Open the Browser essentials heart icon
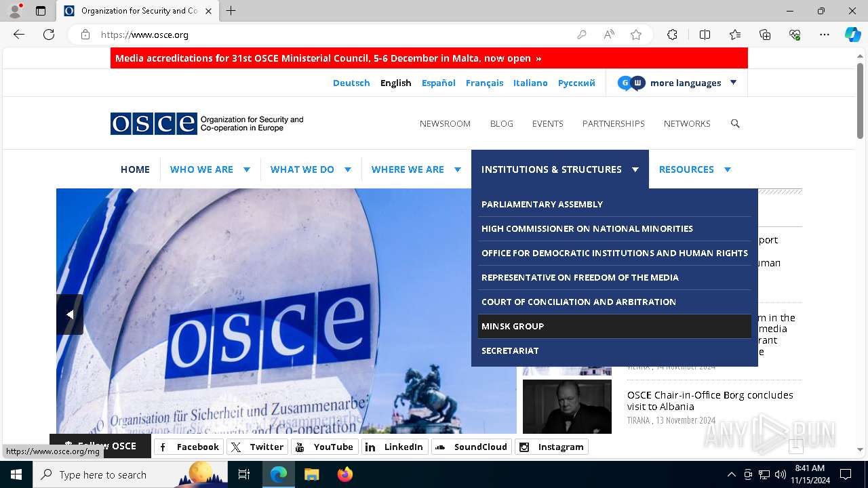868x488 pixels. [795, 35]
